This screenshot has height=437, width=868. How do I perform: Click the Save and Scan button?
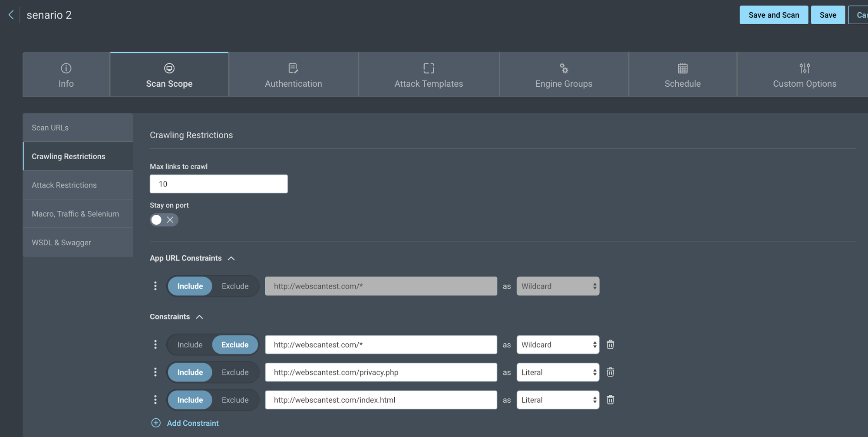(x=773, y=15)
